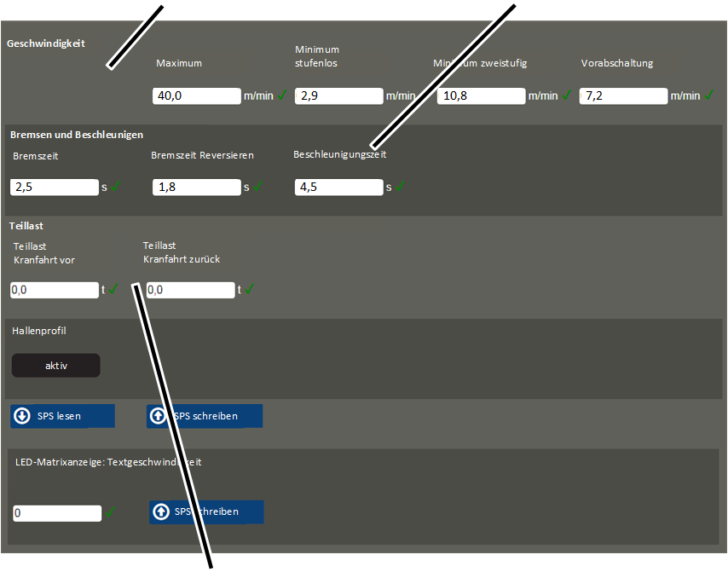The width and height of the screenshot is (728, 572).
Task: Click the green checkmark beside Vorabschaltung value
Action: click(708, 95)
